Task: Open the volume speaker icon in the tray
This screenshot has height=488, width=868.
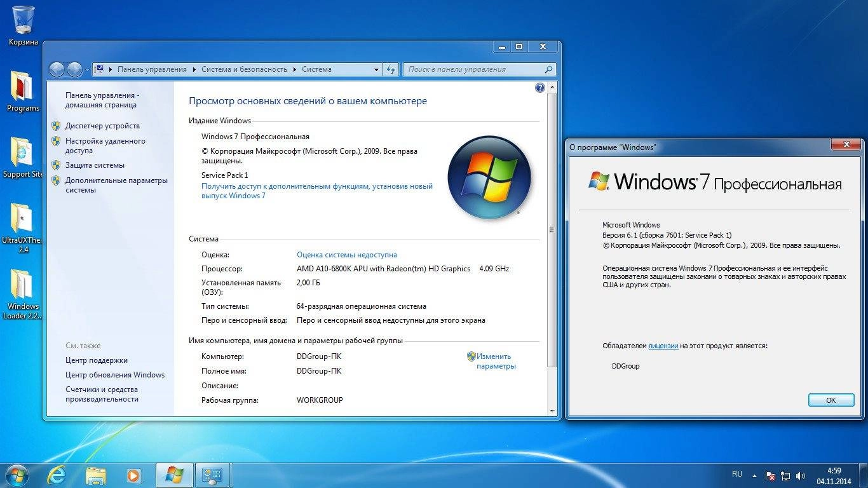Action: point(801,474)
